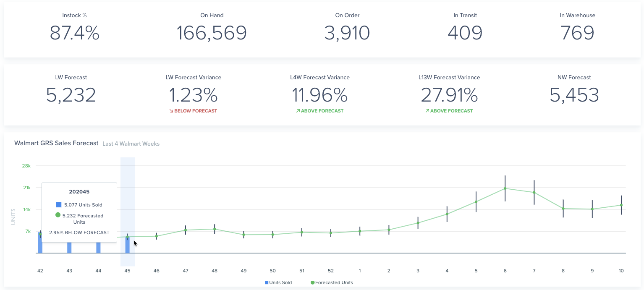Click the red Below Forecast arrow indicator

tap(171, 111)
